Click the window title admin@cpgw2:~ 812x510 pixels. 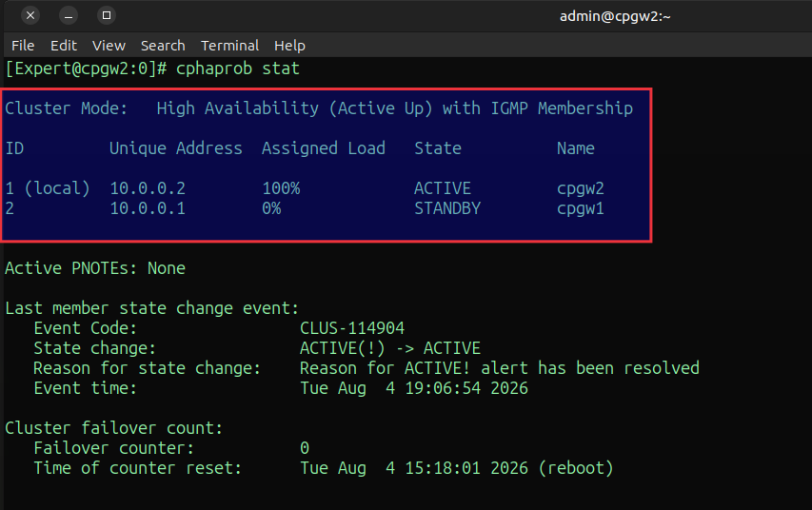click(615, 16)
